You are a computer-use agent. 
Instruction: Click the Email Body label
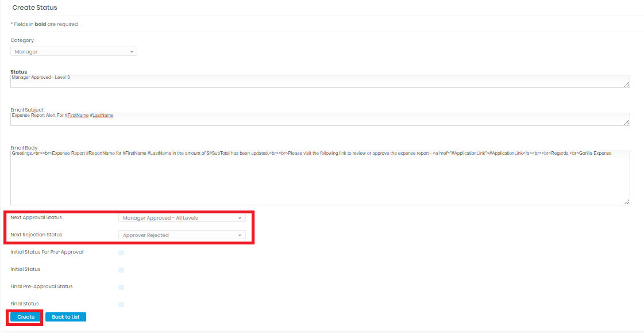(x=24, y=148)
